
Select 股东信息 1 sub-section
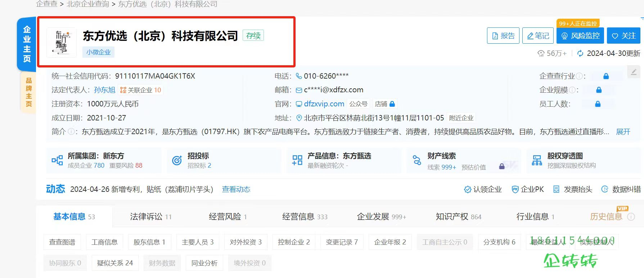(149, 242)
